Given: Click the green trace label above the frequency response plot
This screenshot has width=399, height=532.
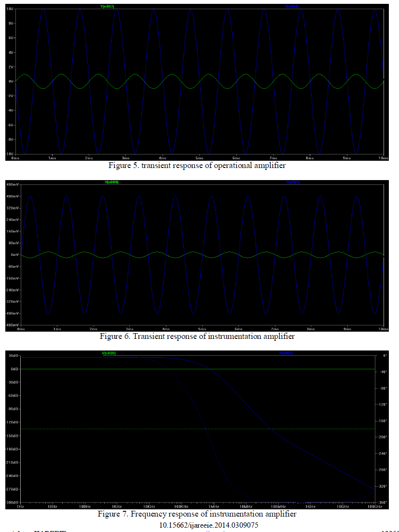Looking at the screenshot, I should tap(107, 353).
